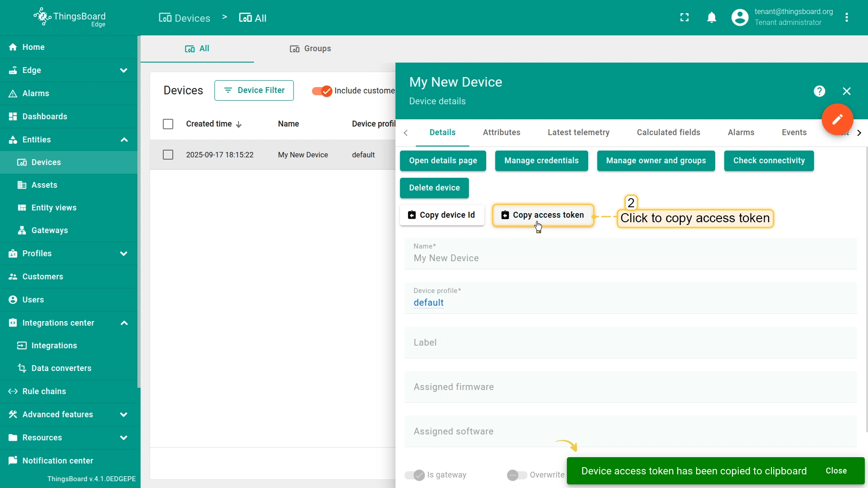This screenshot has width=868, height=488.
Task: Check the My New Device row checkbox
Action: [168, 155]
